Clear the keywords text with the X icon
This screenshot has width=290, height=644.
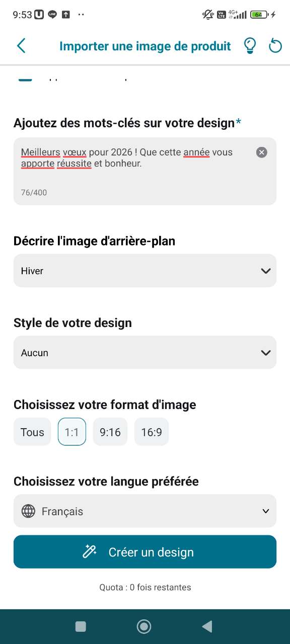(261, 152)
